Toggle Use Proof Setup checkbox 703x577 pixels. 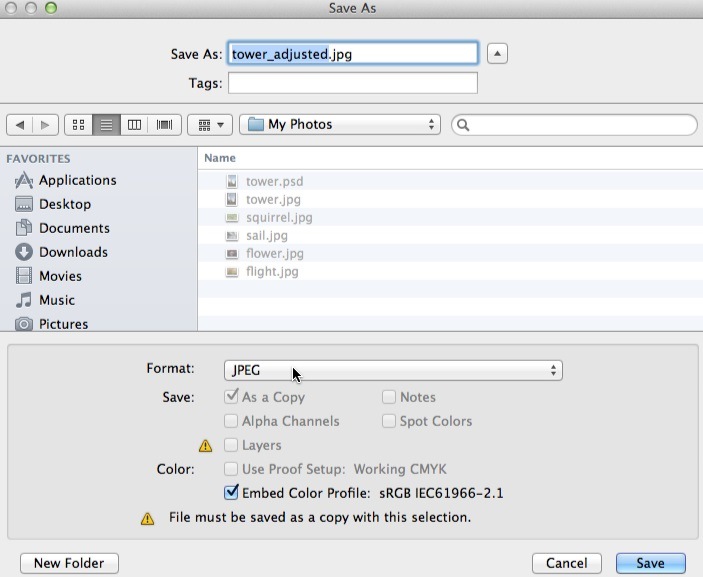click(x=231, y=469)
